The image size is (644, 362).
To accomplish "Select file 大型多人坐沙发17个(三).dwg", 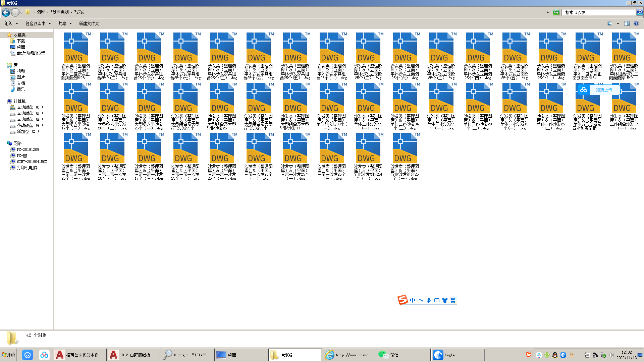I will pos(76,107).
